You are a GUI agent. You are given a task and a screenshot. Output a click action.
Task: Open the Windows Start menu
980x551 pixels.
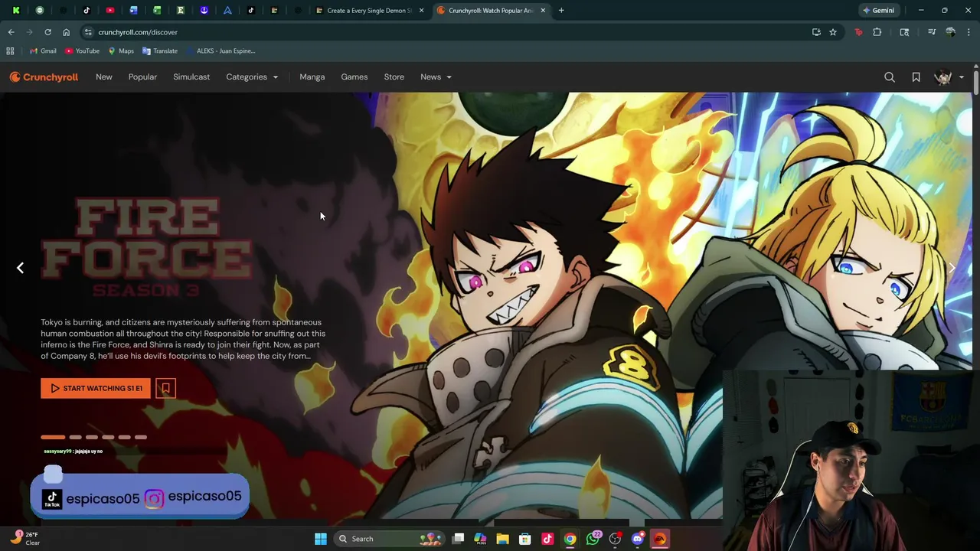pyautogui.click(x=321, y=539)
